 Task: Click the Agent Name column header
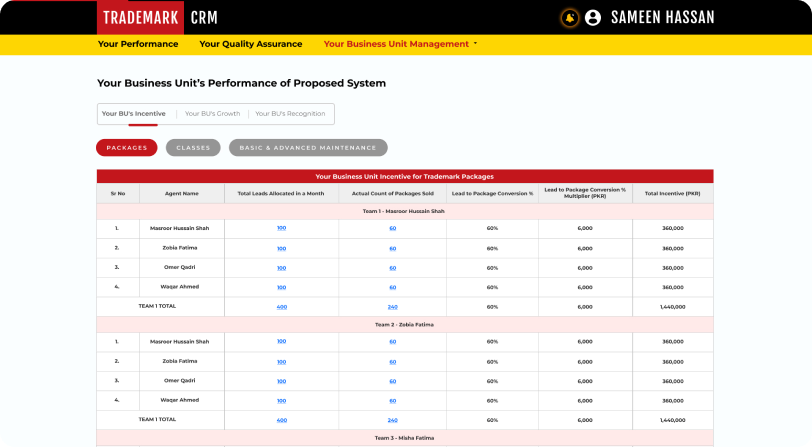182,193
